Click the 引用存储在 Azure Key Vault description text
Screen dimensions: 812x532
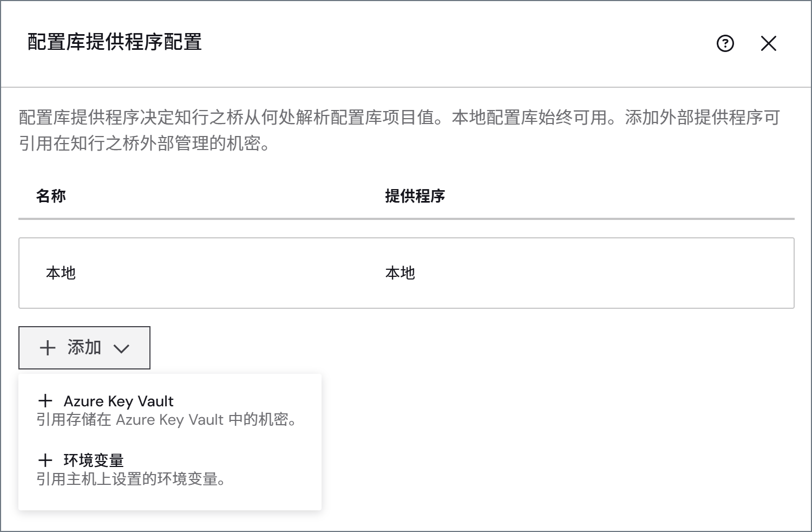pyautogui.click(x=167, y=420)
